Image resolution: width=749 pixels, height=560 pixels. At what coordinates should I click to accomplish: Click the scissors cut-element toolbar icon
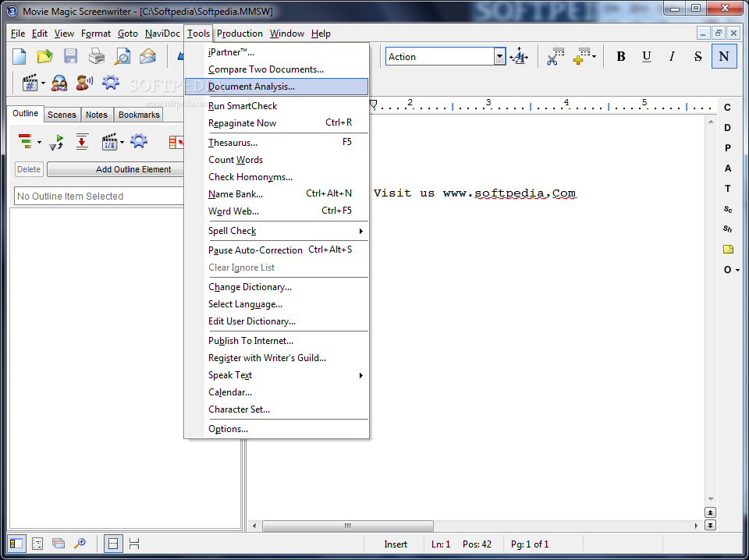click(555, 57)
